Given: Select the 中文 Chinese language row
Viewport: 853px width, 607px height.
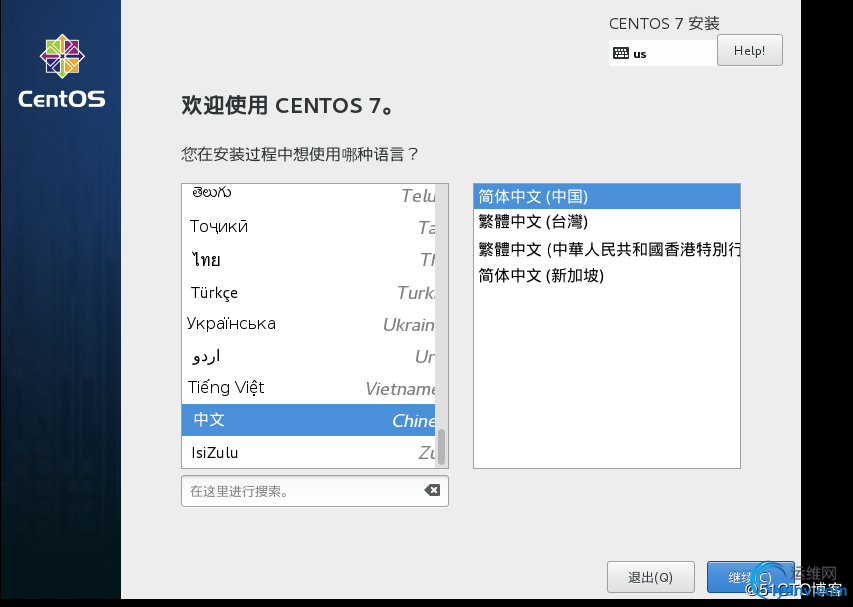Looking at the screenshot, I should 308,420.
